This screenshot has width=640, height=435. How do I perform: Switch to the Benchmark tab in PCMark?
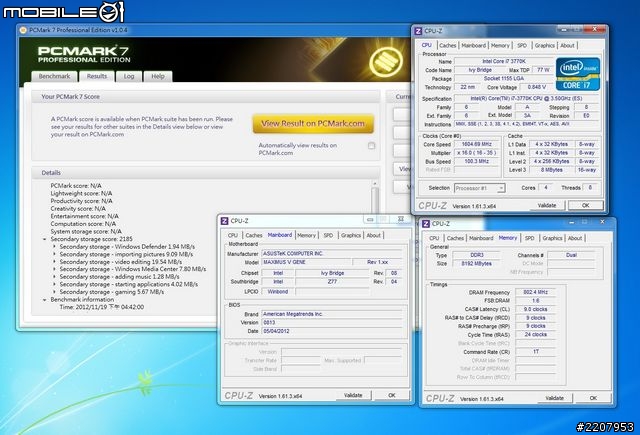coord(54,76)
